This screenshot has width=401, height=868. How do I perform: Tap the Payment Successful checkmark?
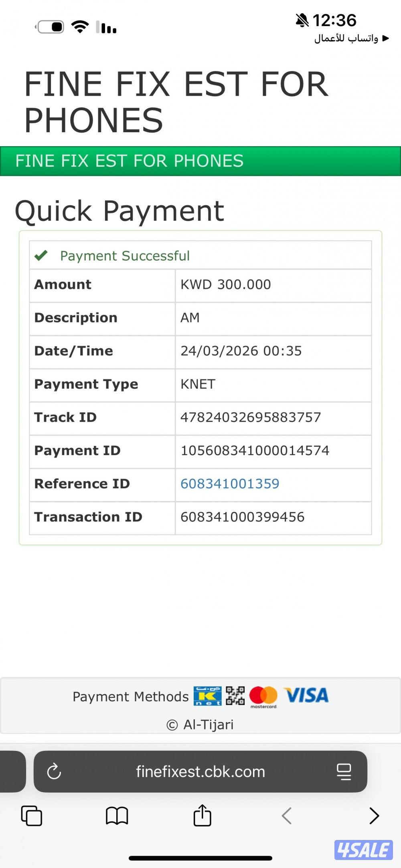(41, 255)
